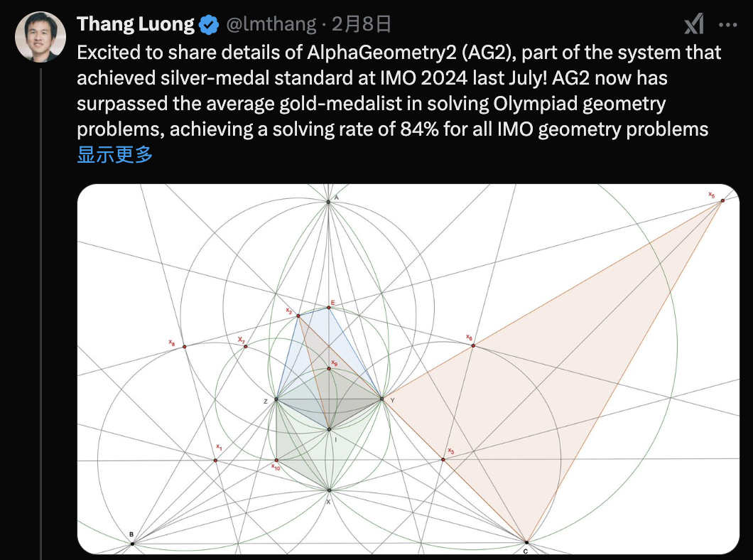
Task: Click the red point labeled E
Action: (x=329, y=308)
